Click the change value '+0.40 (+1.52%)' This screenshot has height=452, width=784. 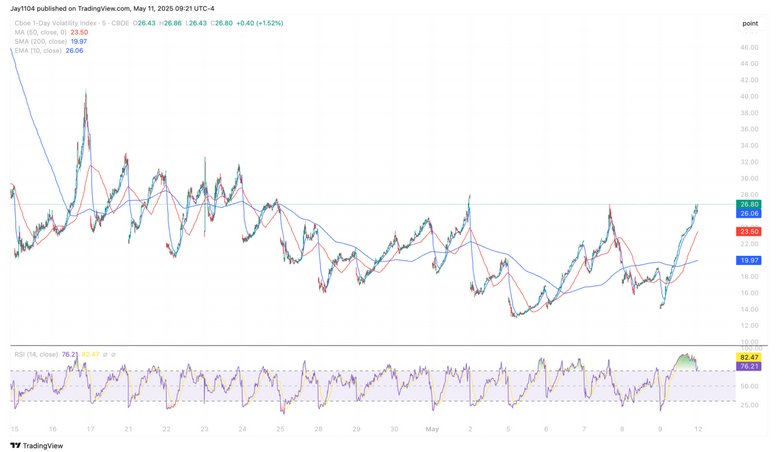click(x=260, y=24)
